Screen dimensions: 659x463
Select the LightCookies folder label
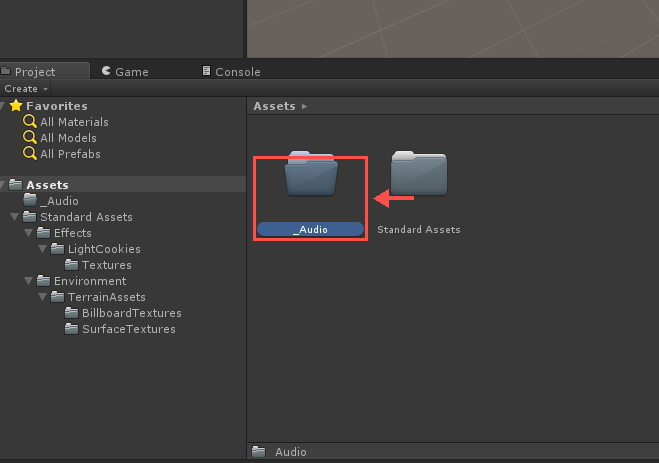[x=104, y=249]
